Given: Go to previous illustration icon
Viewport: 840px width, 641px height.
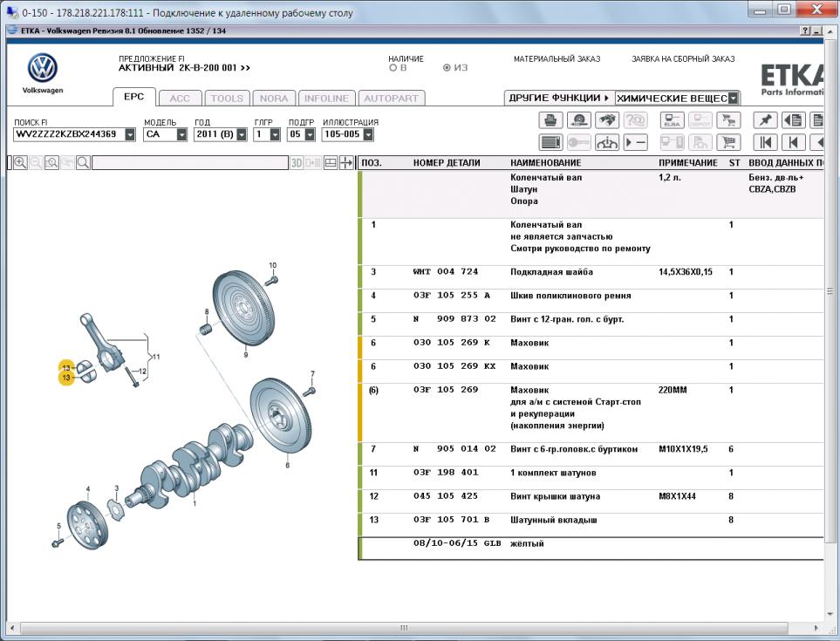Looking at the screenshot, I should tap(794, 142).
